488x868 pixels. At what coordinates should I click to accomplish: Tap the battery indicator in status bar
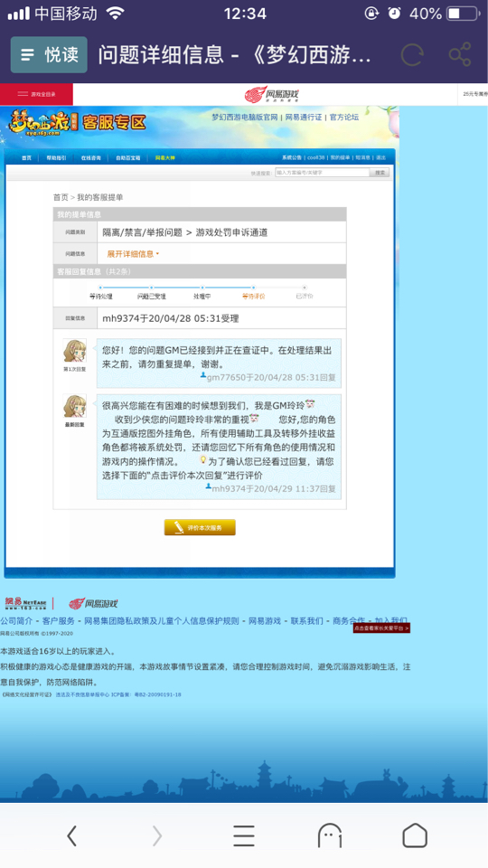click(462, 14)
